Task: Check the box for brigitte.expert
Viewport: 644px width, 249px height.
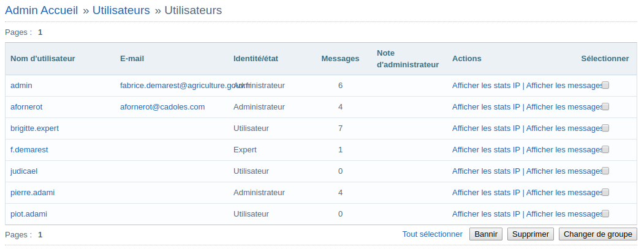Action: point(605,128)
